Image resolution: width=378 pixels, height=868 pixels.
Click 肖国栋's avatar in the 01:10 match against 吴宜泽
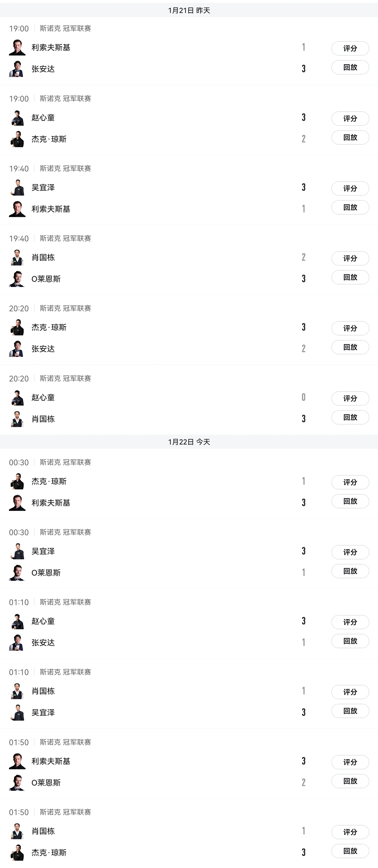point(17,691)
